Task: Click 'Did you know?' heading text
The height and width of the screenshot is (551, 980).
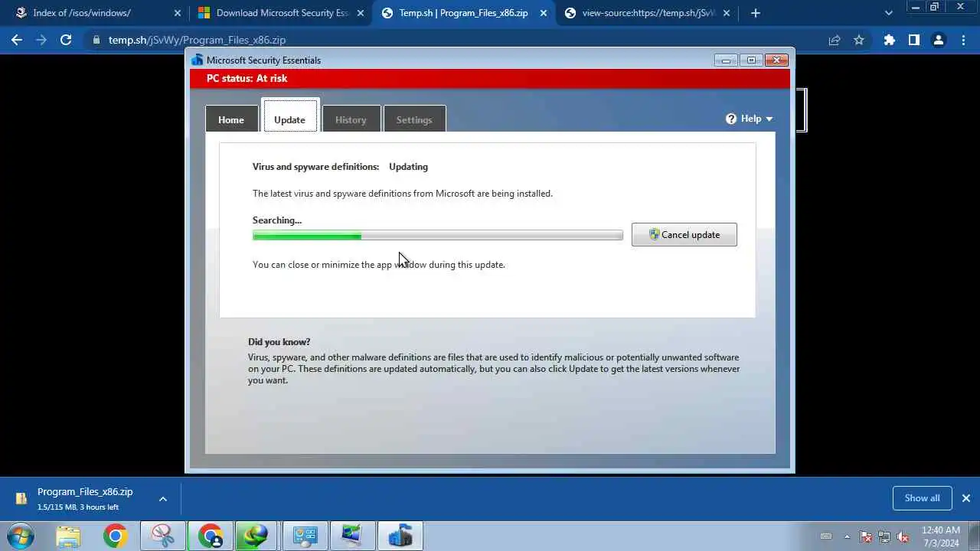Action: coord(279,342)
